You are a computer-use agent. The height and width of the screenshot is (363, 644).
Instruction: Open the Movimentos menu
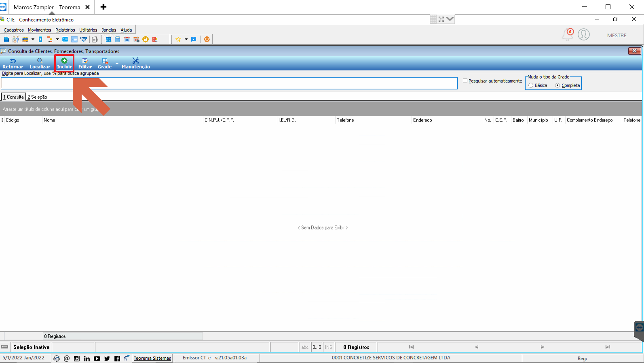[x=40, y=30]
